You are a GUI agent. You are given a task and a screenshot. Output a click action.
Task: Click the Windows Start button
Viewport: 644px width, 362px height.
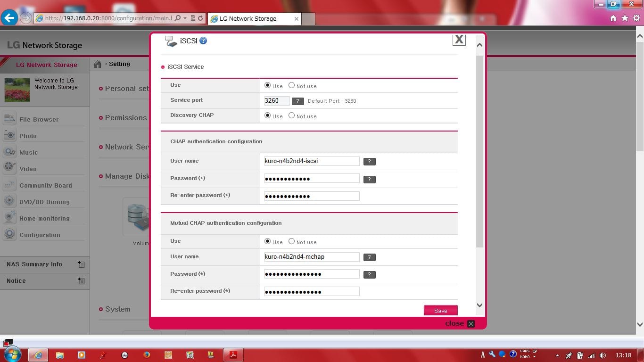12,354
